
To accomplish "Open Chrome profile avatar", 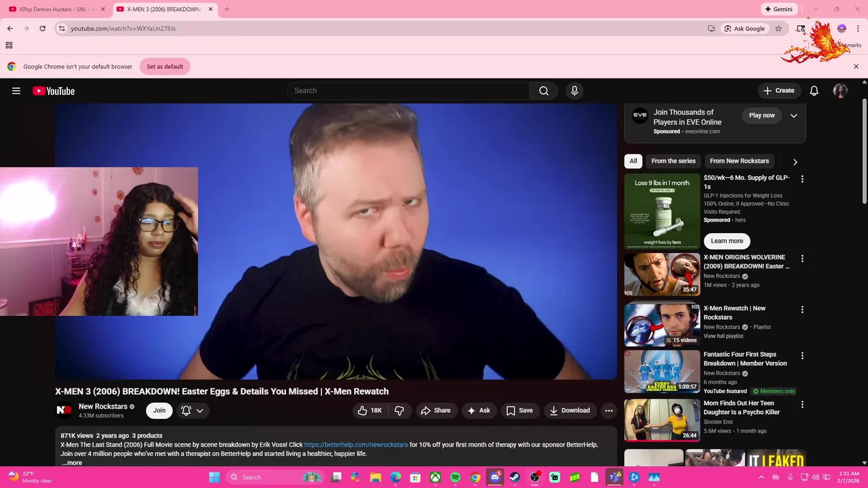I will (x=842, y=28).
